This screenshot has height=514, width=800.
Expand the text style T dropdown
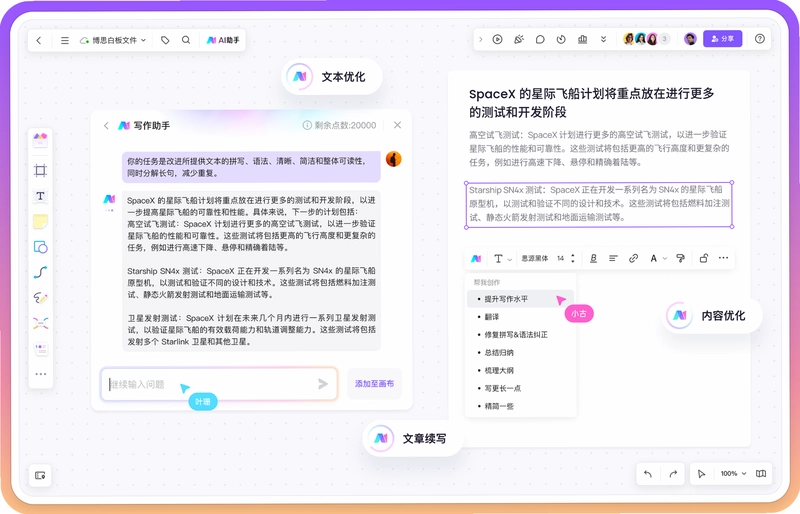(x=503, y=258)
